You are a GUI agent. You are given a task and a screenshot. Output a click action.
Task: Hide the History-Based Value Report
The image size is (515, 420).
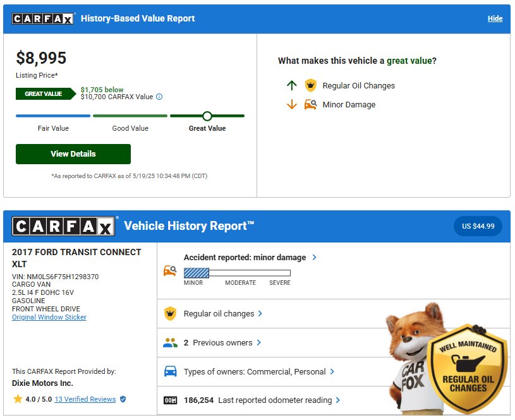(x=495, y=18)
